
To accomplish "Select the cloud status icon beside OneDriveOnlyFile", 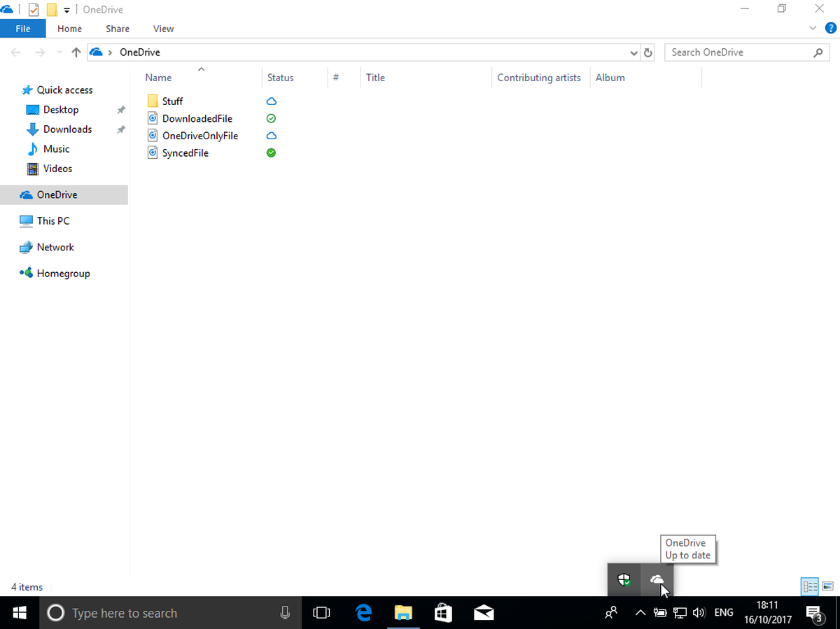I will tap(270, 135).
